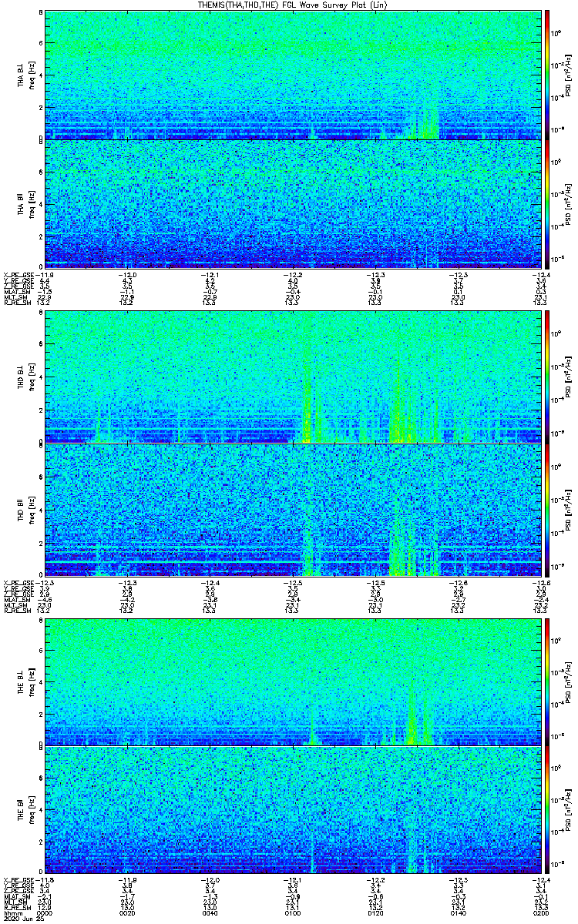
Task: Click the PSD color bar beside THA B-perpendicular
Action: coord(548,75)
